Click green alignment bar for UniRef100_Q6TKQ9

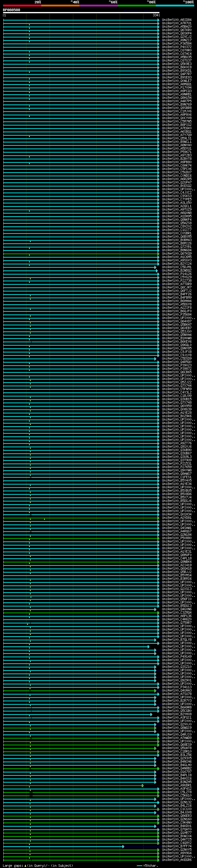coord(81,253)
